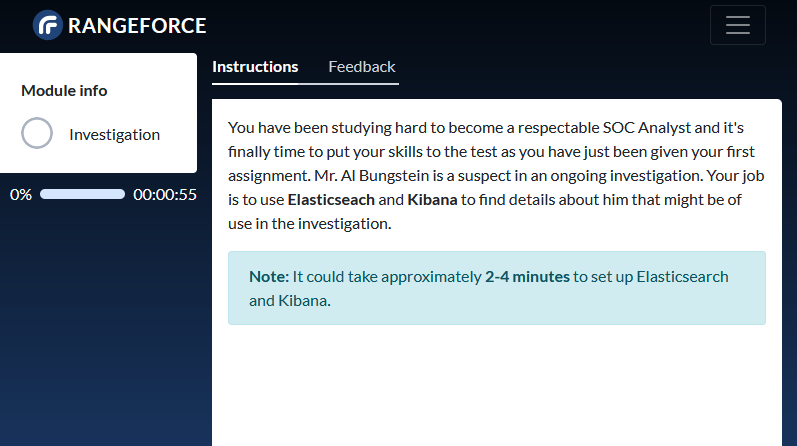Click the 00:00:55 elapsed timer

click(x=165, y=194)
